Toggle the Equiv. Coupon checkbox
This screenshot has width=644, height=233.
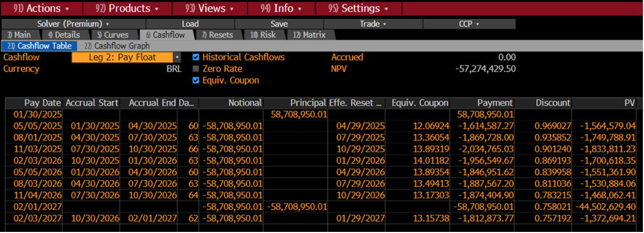pos(196,80)
